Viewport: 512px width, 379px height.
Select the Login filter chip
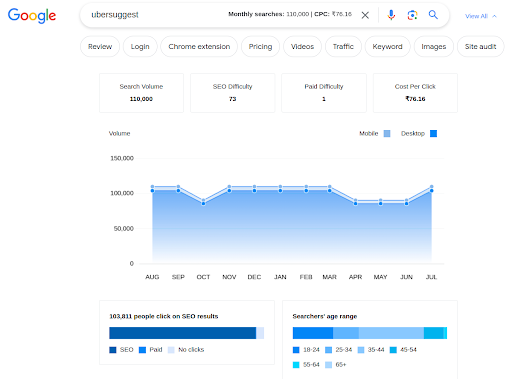coord(140,47)
